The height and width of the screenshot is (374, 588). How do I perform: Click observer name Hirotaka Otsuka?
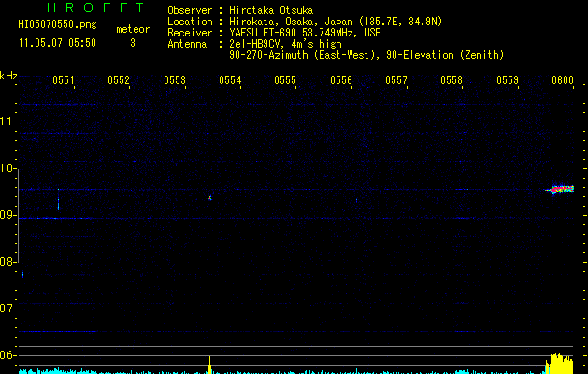point(271,10)
